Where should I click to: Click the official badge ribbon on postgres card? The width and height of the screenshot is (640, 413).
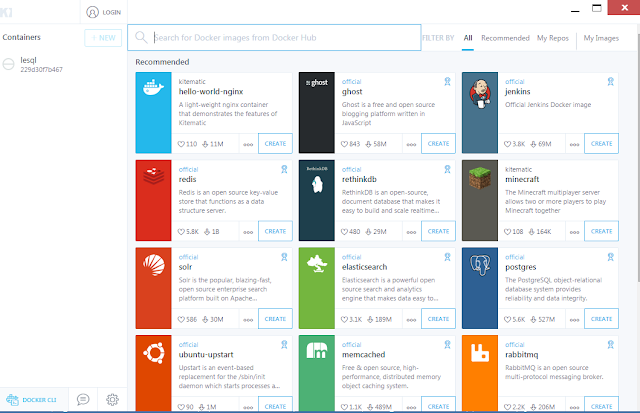pos(611,257)
